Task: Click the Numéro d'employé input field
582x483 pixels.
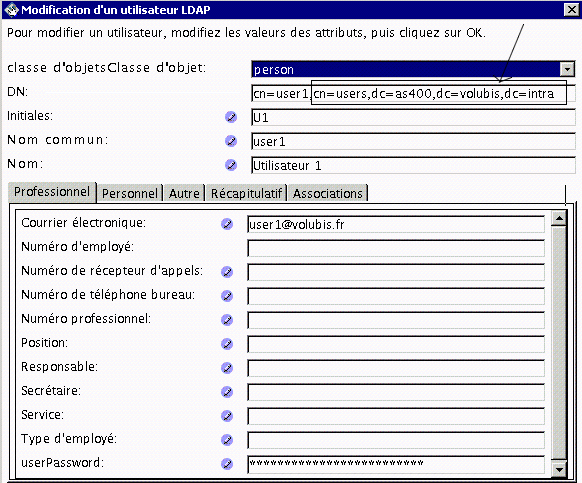Action: [396, 248]
